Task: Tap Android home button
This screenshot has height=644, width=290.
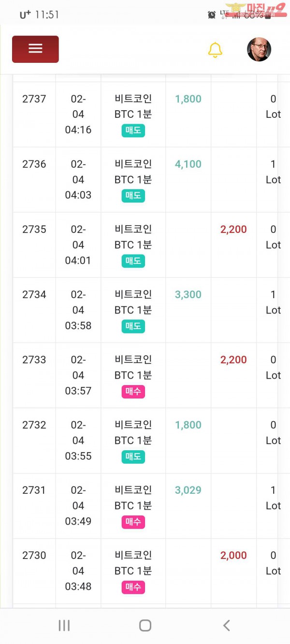Action: 145,626
